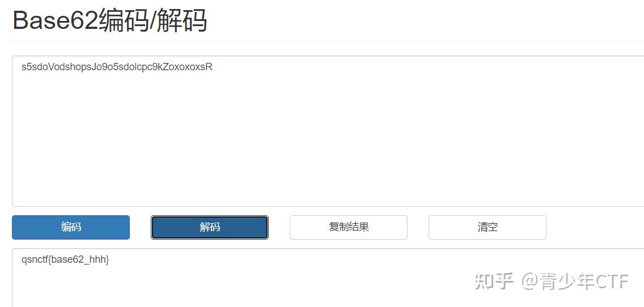Screen dimensions: 644x307
Task: Click the bottom edge of the input area
Action: tap(328, 206)
